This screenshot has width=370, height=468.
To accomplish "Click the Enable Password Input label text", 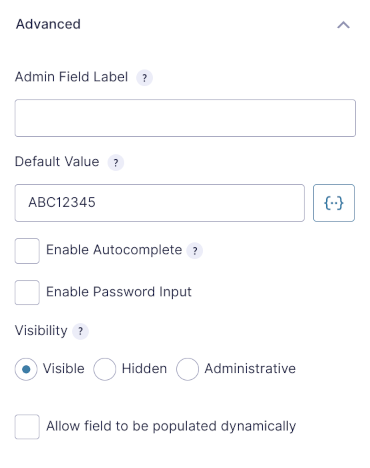I will (x=119, y=292).
